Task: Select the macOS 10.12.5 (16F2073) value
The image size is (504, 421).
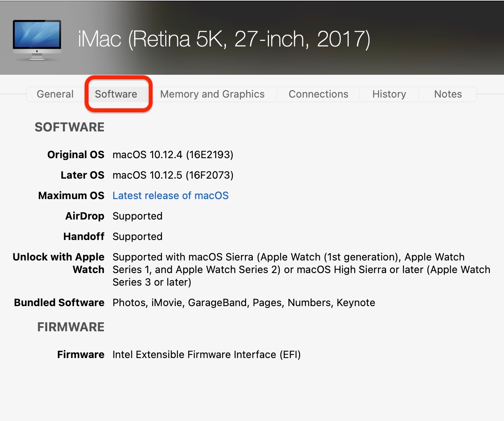Action: 173,175
